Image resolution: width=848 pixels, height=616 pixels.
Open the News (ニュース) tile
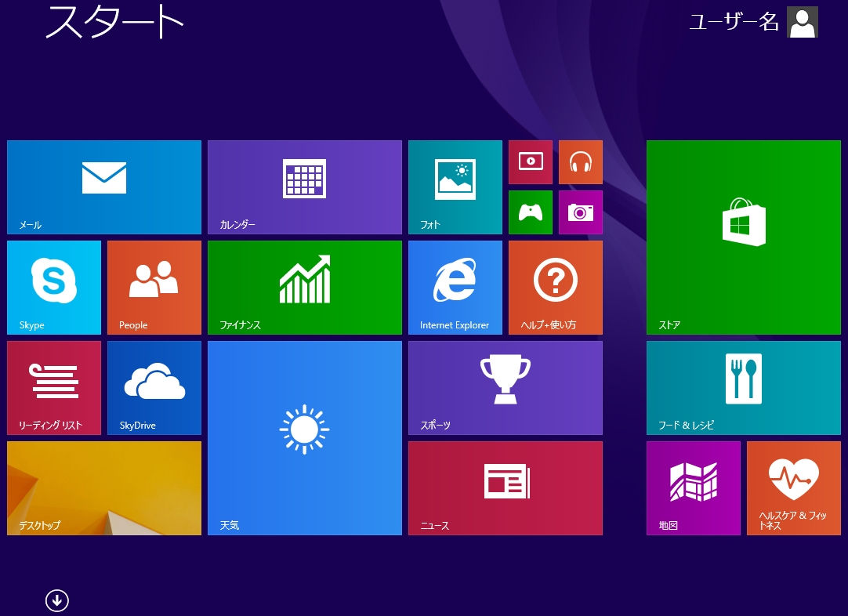(x=506, y=487)
